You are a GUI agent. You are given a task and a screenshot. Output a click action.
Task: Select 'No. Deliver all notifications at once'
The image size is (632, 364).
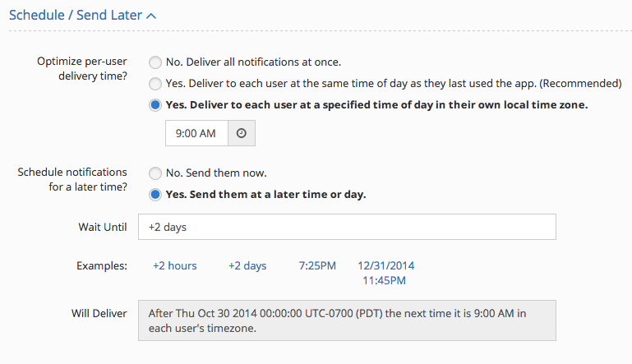click(x=155, y=62)
